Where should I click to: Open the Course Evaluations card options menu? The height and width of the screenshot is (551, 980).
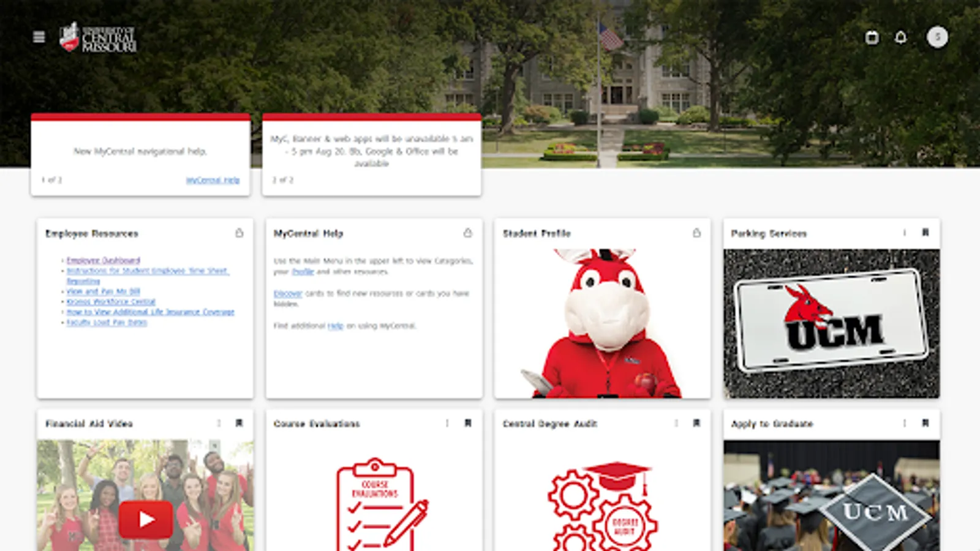[447, 423]
